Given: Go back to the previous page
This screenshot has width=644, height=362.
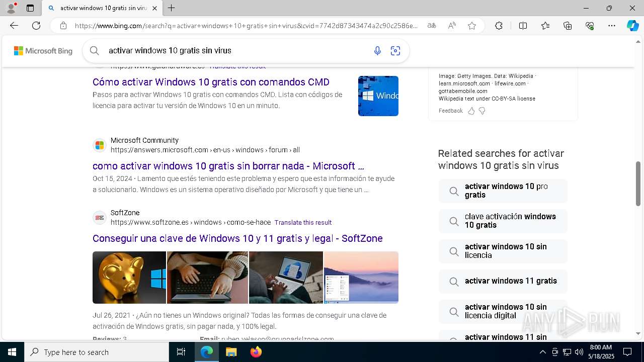Looking at the screenshot, I should click(14, 26).
